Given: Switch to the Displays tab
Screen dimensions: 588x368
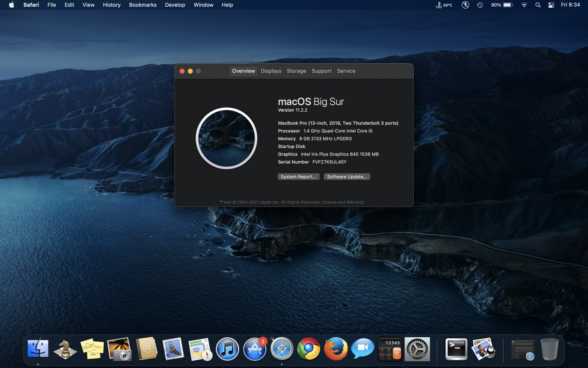Looking at the screenshot, I should point(271,71).
